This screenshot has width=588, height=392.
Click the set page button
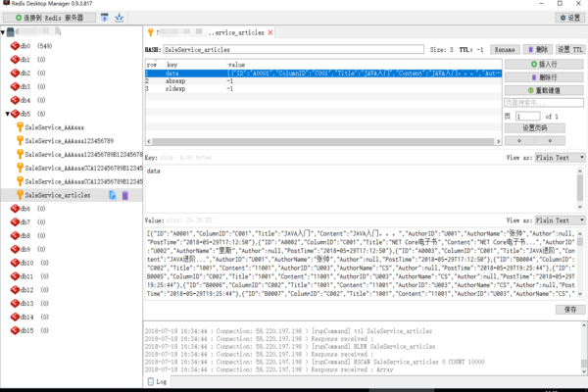click(535, 128)
